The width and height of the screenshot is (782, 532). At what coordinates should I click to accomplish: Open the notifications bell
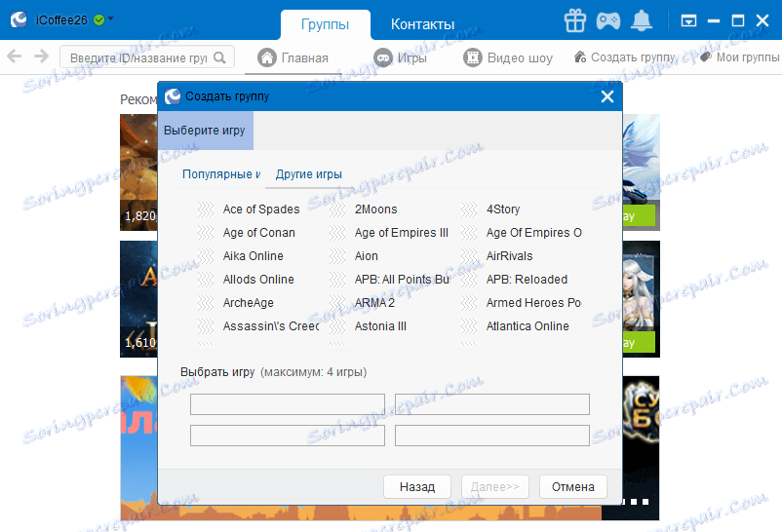(x=642, y=20)
